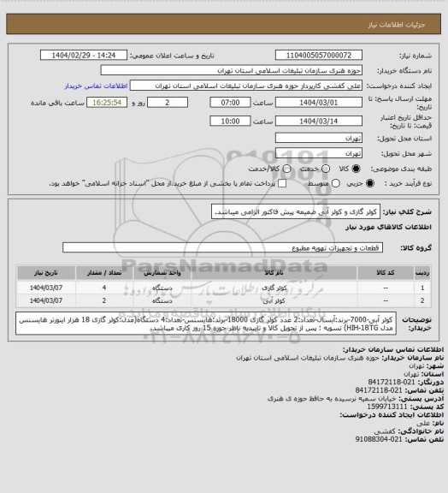Click the delivery province field
448x493 pixels.
point(319,138)
